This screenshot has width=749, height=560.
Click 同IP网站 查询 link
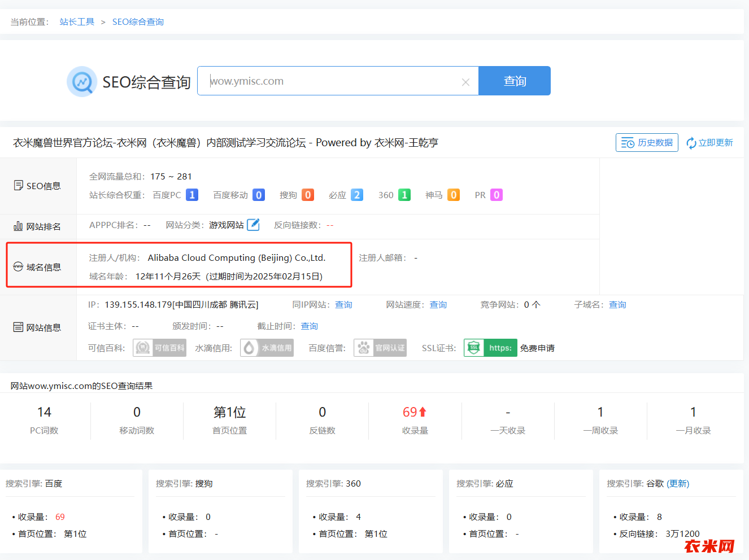[x=343, y=305]
